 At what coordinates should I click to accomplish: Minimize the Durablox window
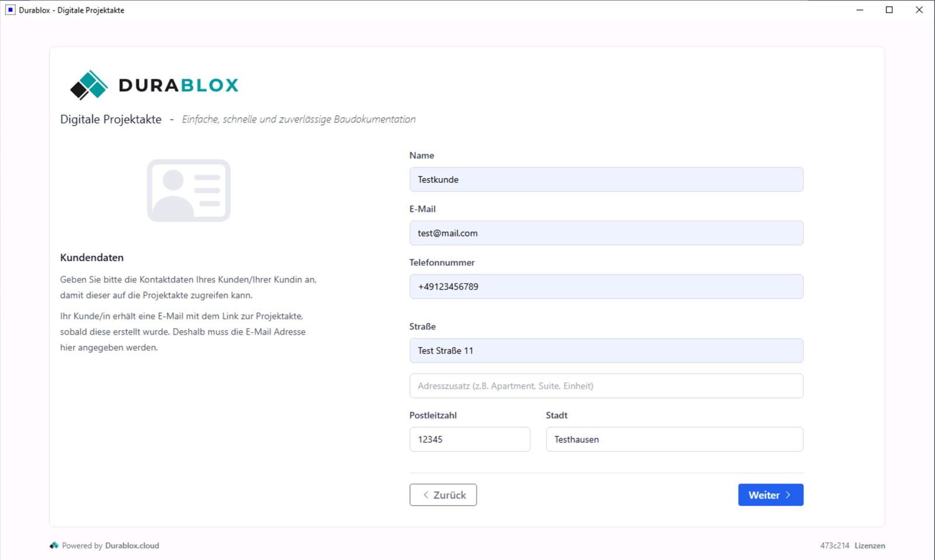pos(860,10)
